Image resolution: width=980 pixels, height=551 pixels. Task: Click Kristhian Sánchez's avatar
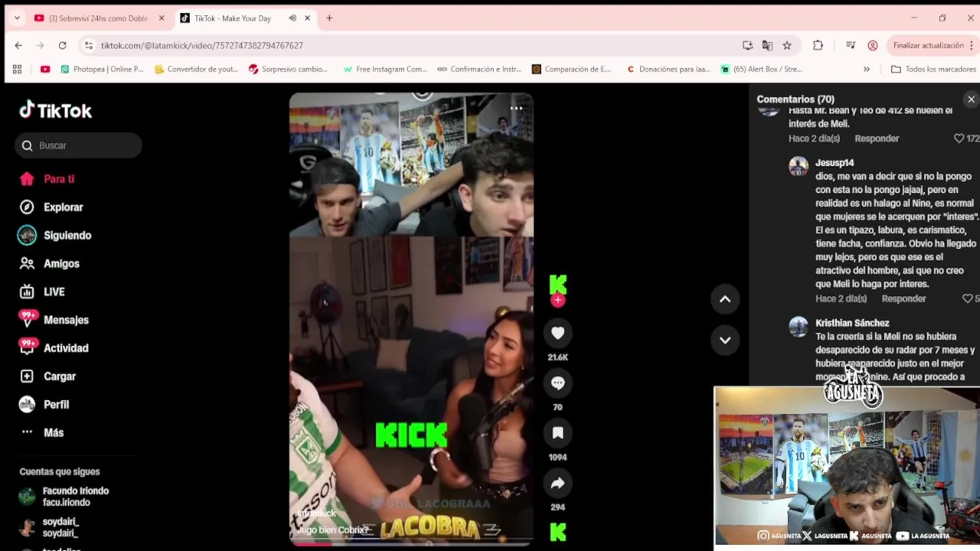(799, 327)
